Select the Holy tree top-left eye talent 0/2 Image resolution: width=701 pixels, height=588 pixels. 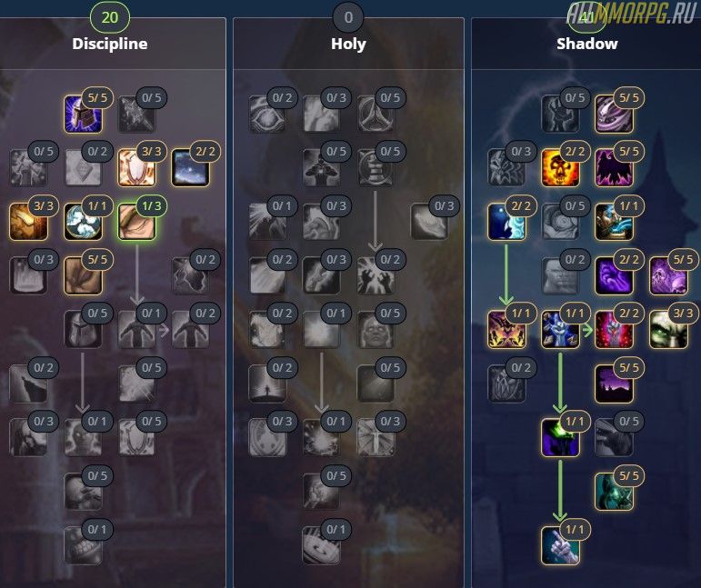point(267,115)
